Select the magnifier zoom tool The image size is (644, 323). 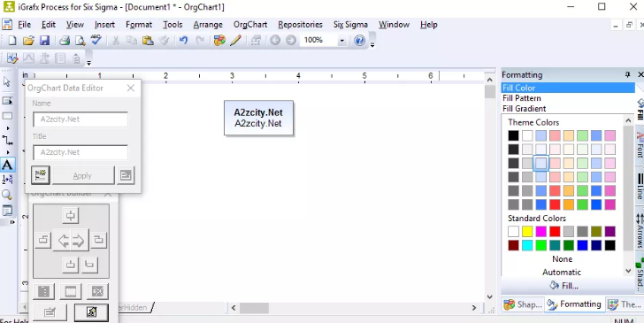coord(7,195)
